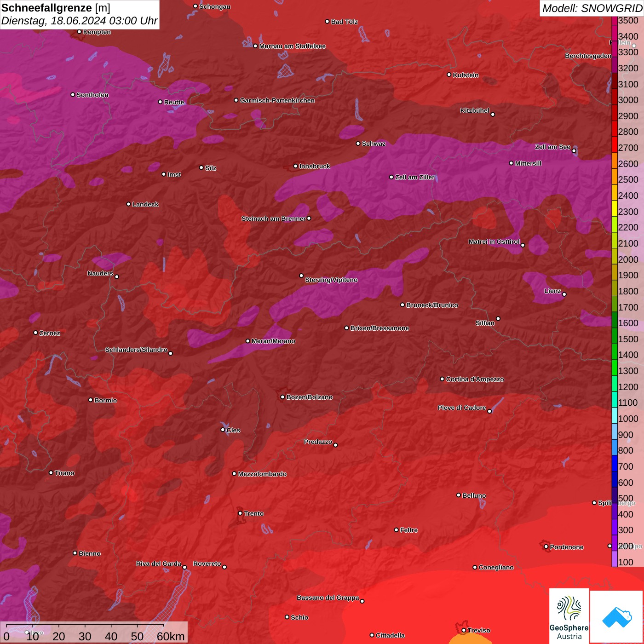Click the GeoSphere Austria logo
Screen dimensions: 644x644
[x=569, y=615]
